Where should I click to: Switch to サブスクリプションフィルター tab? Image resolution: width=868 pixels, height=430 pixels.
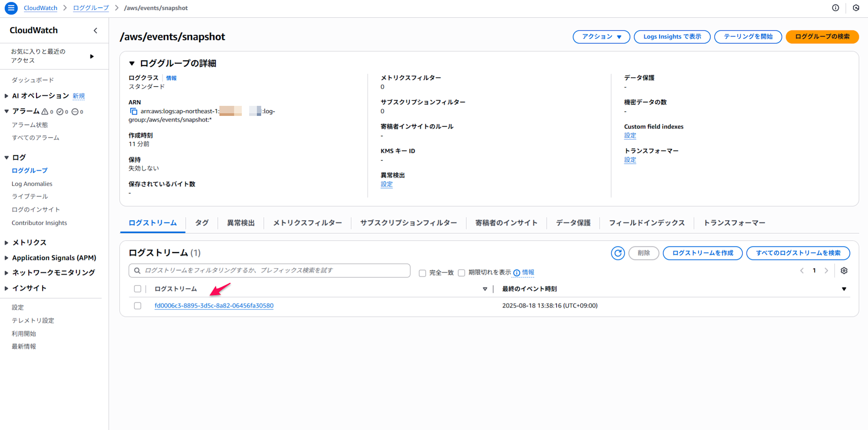coord(408,223)
